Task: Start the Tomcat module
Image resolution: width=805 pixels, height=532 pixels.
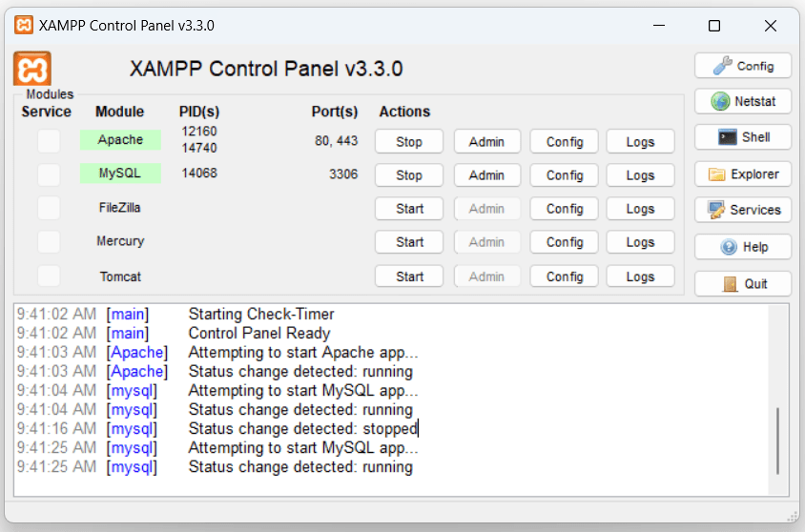Action: pos(409,276)
